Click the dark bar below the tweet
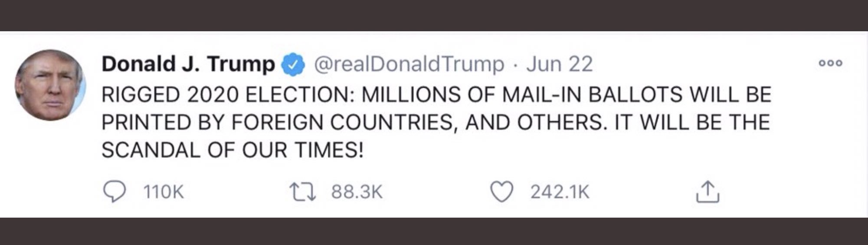The width and height of the screenshot is (868, 245). [x=434, y=232]
